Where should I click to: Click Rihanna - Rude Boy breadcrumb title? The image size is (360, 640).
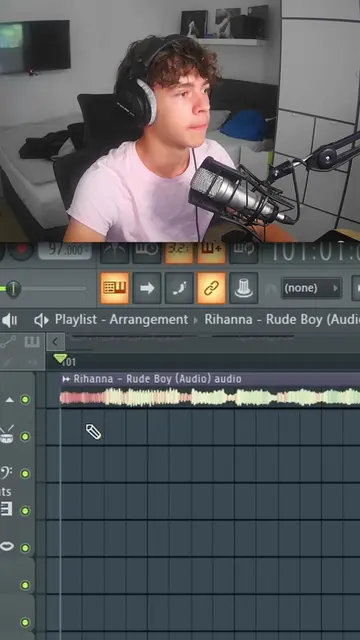tap(282, 320)
